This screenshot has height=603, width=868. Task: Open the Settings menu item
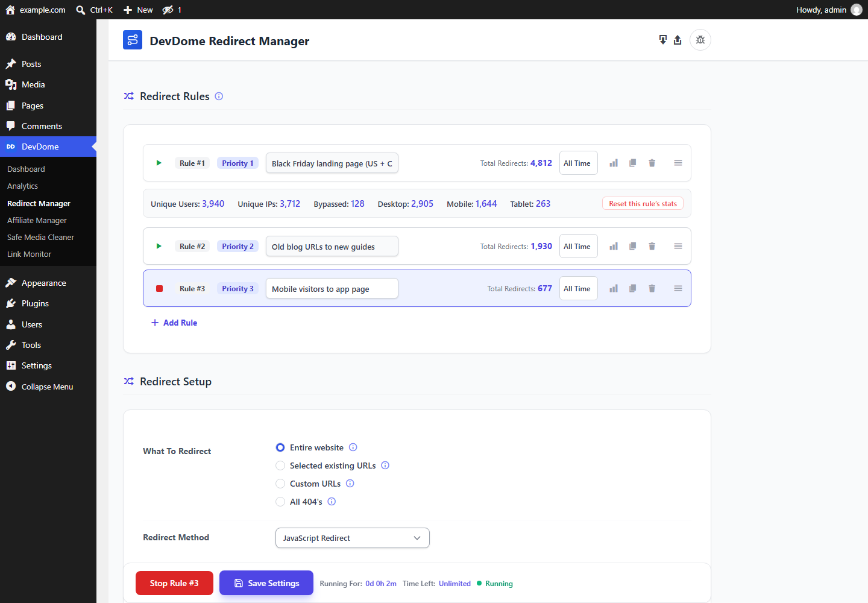48,365
